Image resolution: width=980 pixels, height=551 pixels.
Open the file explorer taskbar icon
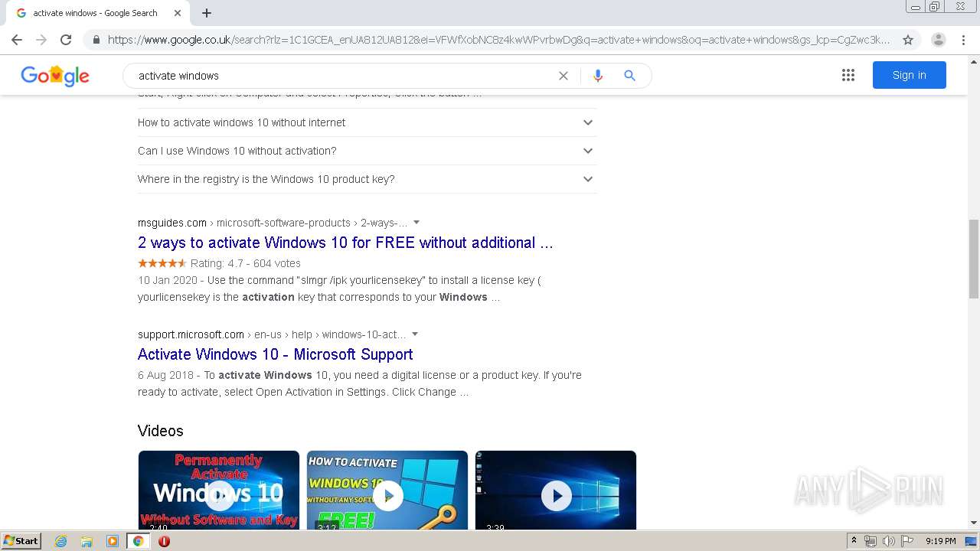[87, 541]
